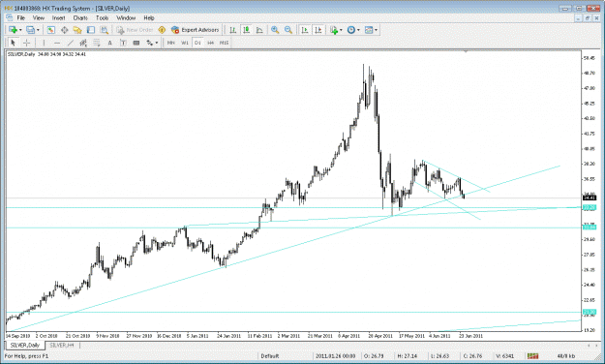Select the Fibonacci Retracement tool
The width and height of the screenshot is (605, 364).
pos(97,43)
